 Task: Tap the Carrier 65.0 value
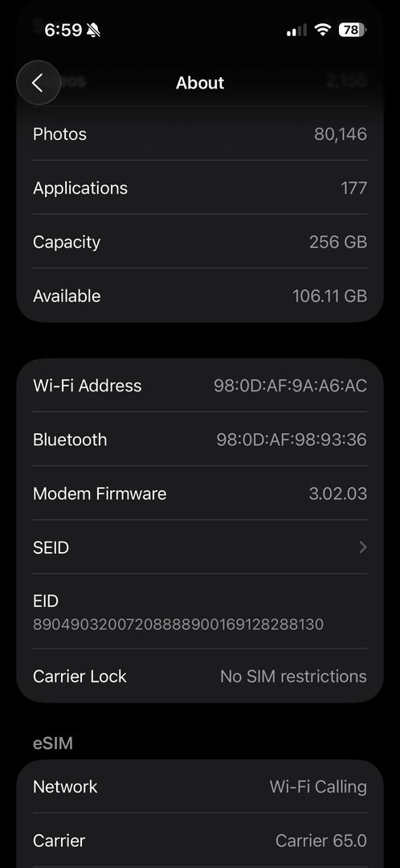(x=321, y=841)
